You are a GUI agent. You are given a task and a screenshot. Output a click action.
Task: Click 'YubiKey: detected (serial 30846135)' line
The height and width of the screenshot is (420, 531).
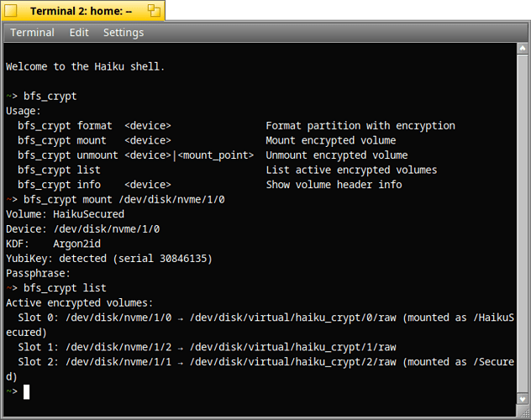coord(109,258)
